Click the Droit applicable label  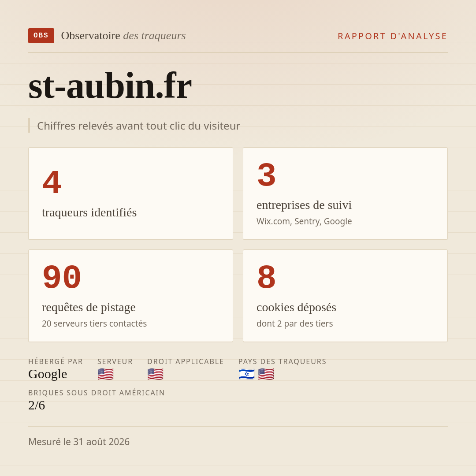pos(186,361)
